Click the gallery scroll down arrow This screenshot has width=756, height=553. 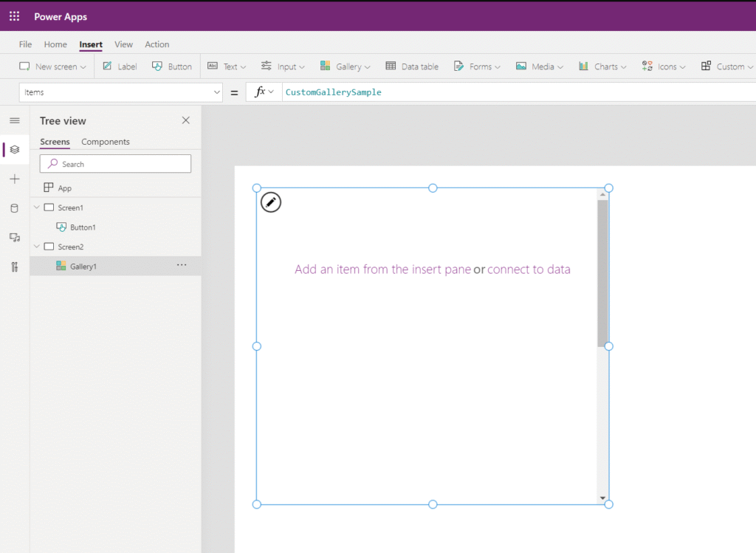(x=602, y=498)
